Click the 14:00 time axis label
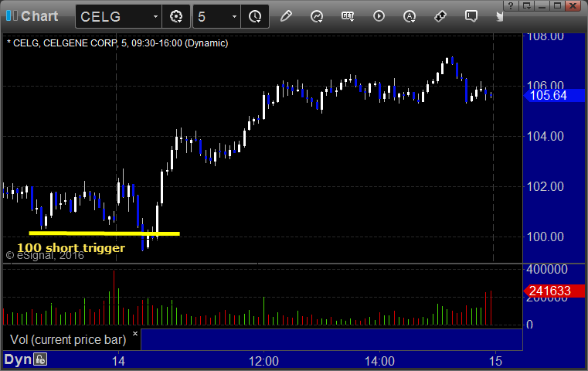 pyautogui.click(x=379, y=361)
